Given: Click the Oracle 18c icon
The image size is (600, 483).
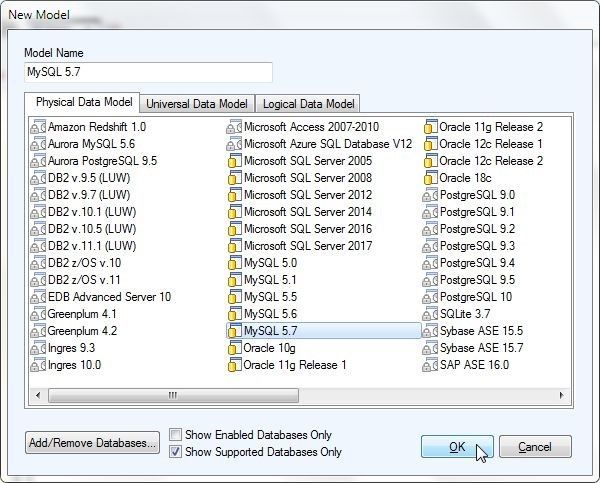Looking at the screenshot, I should [430, 178].
